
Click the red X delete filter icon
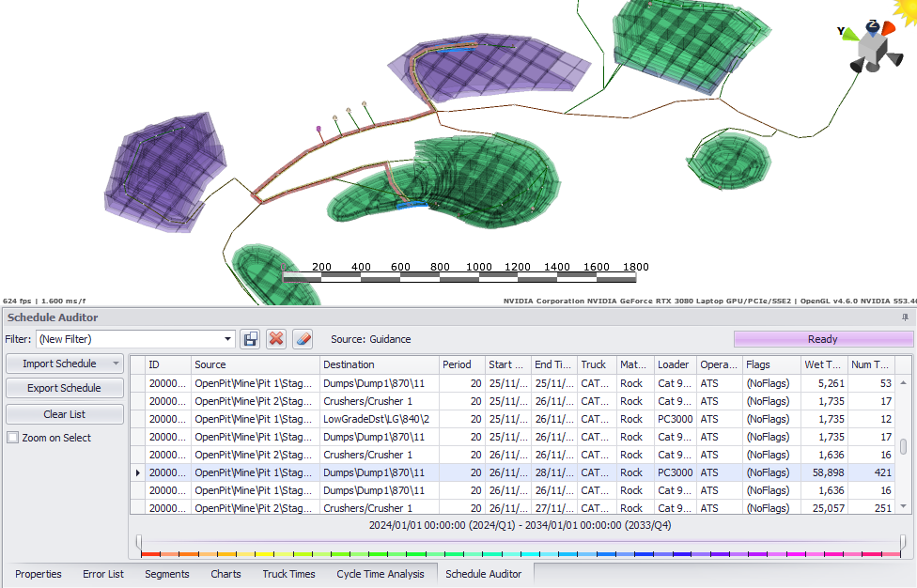pyautogui.click(x=276, y=339)
